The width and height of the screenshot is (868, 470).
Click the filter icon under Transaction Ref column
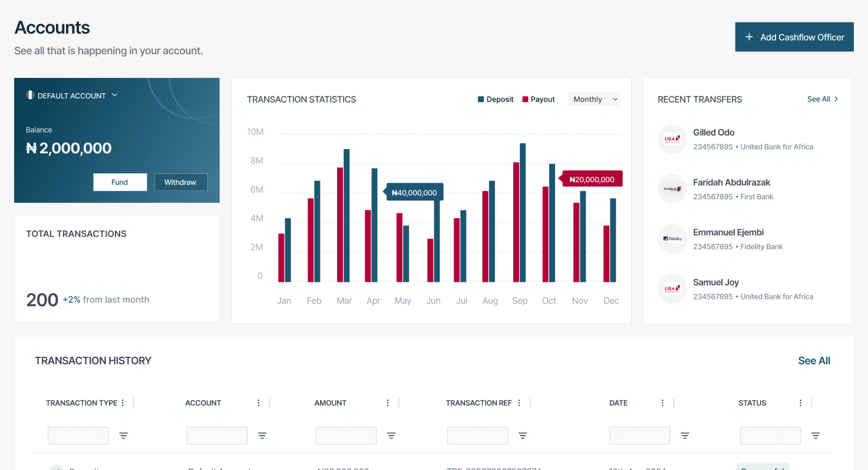tap(522, 435)
